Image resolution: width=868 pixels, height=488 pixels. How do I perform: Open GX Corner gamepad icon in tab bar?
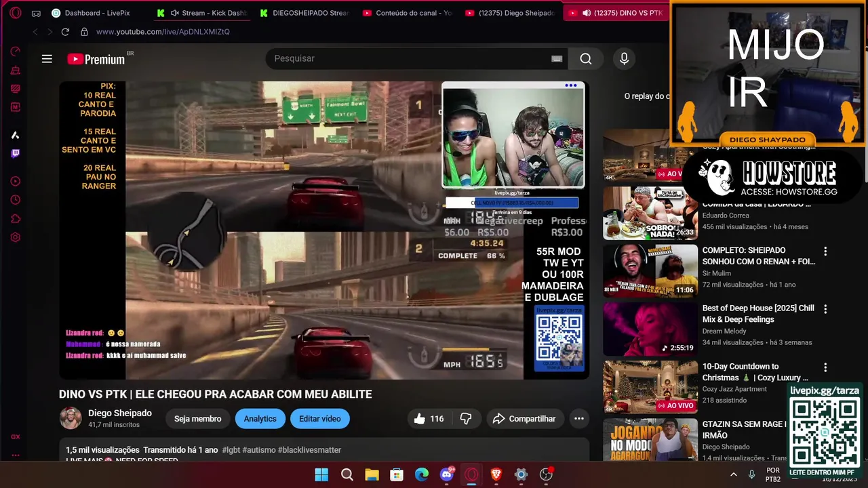36,13
